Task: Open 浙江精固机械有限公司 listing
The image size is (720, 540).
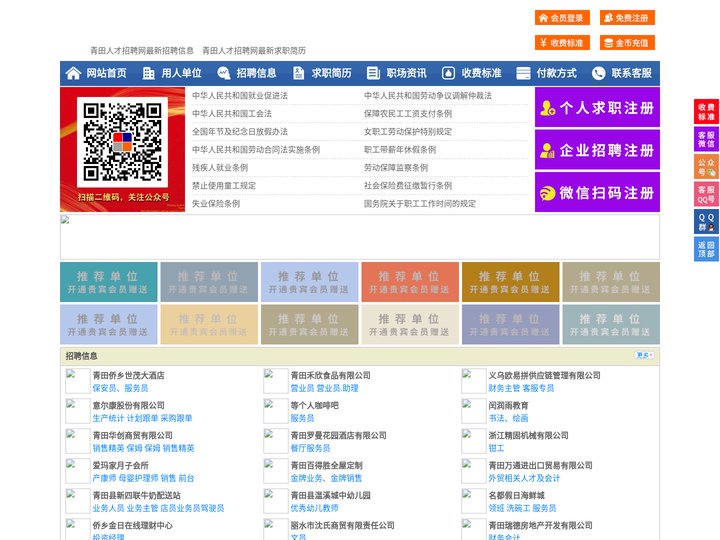Action: 529,435
